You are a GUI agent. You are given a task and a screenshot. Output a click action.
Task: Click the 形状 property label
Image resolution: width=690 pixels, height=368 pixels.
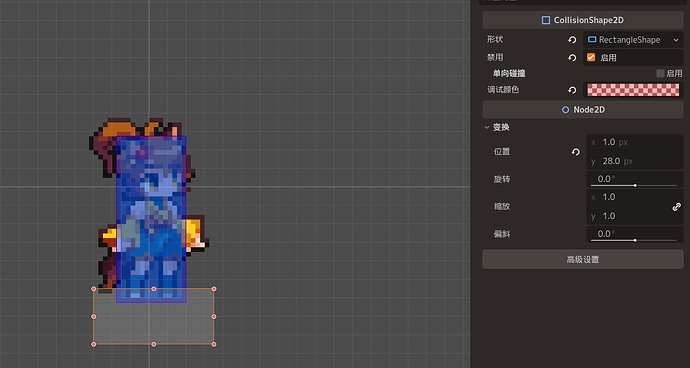pos(495,40)
